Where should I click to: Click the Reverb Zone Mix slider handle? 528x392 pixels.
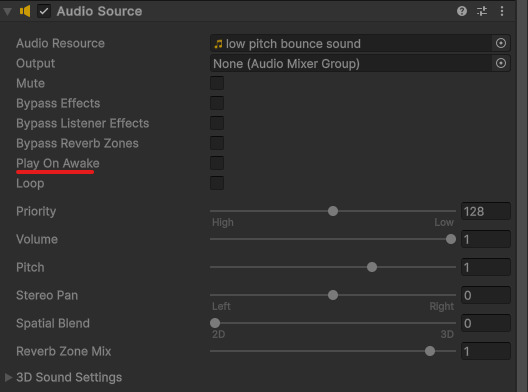(x=430, y=351)
